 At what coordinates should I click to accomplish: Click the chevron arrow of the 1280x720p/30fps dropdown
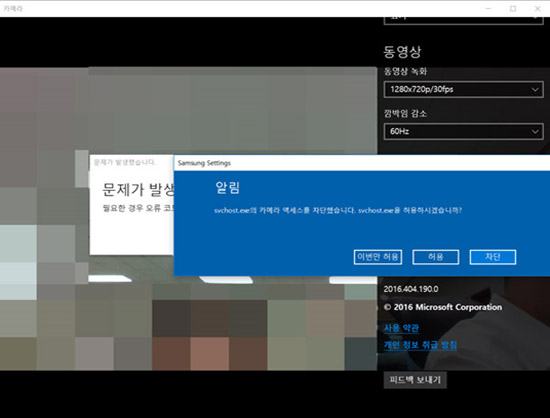tap(535, 89)
